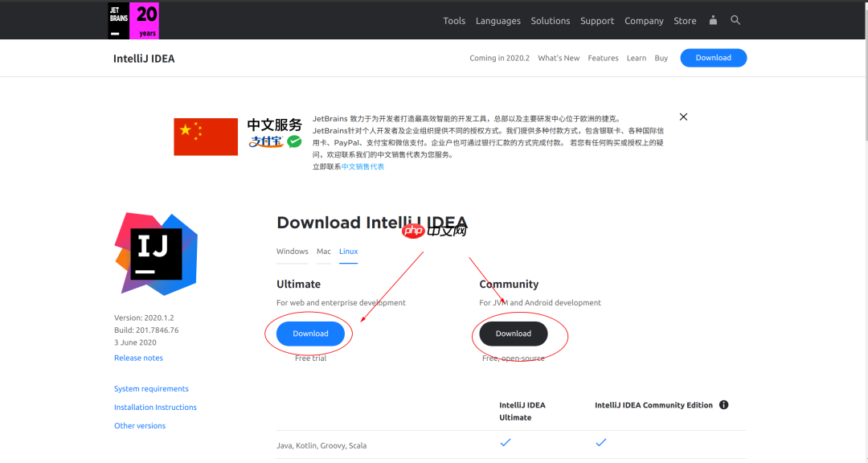This screenshot has height=463, width=868.
Task: Open the Release notes link
Action: [138, 358]
